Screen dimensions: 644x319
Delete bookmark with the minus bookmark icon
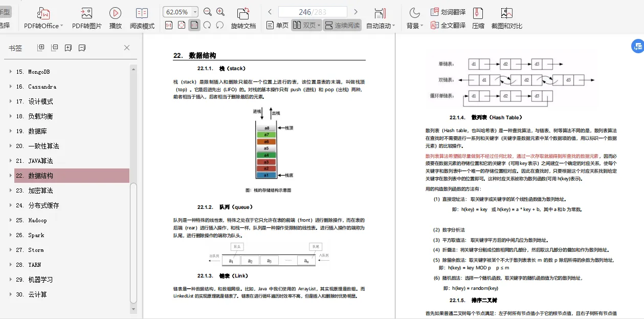(x=82, y=48)
